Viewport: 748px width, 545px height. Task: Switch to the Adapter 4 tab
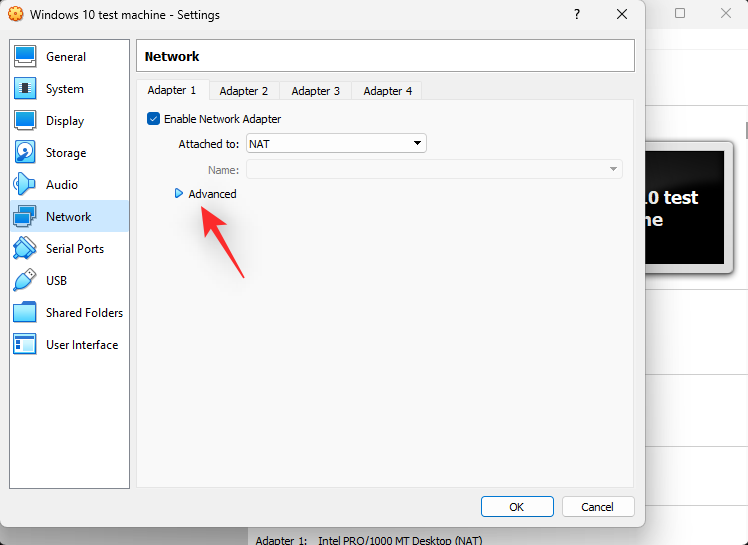pyautogui.click(x=387, y=91)
